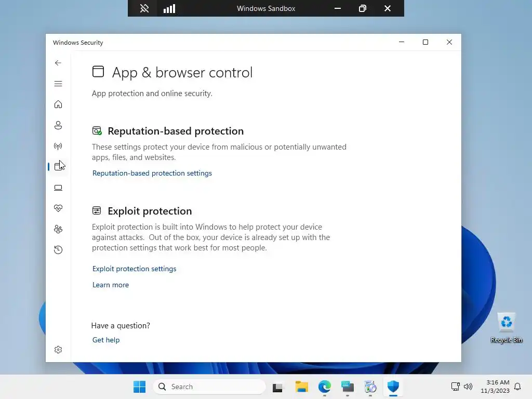Click the taskbar clock showing 3:16 AM
Image resolution: width=532 pixels, height=399 pixels.
point(495,387)
